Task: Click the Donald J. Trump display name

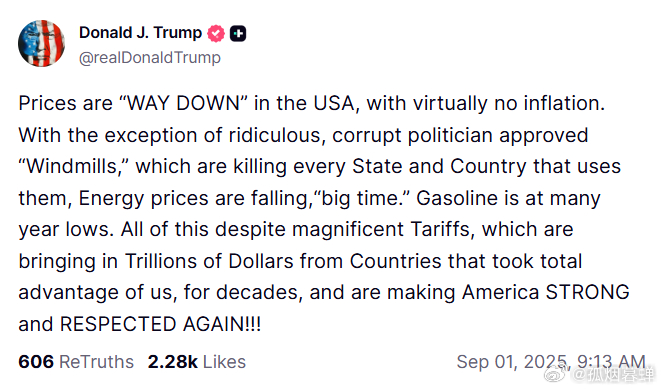Action: (x=141, y=32)
